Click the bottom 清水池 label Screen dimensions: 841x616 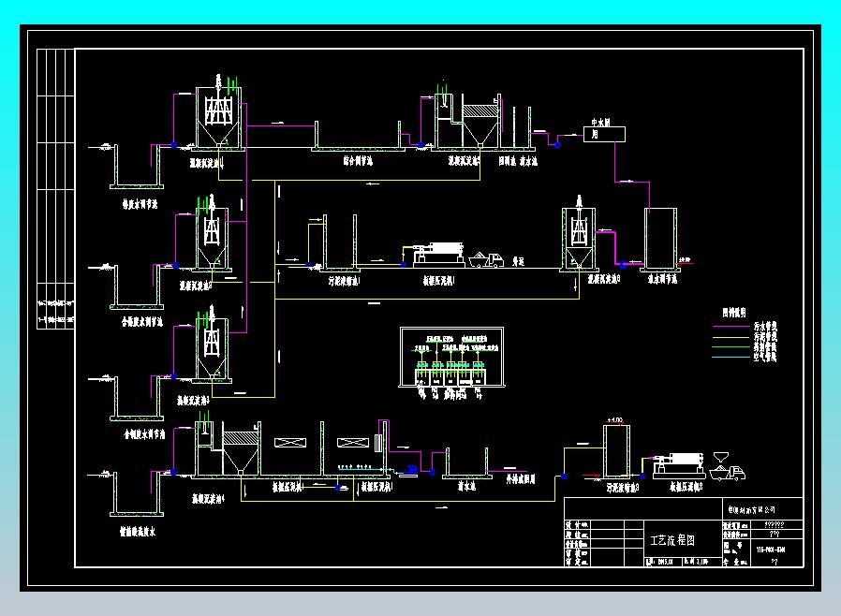pyautogui.click(x=466, y=486)
